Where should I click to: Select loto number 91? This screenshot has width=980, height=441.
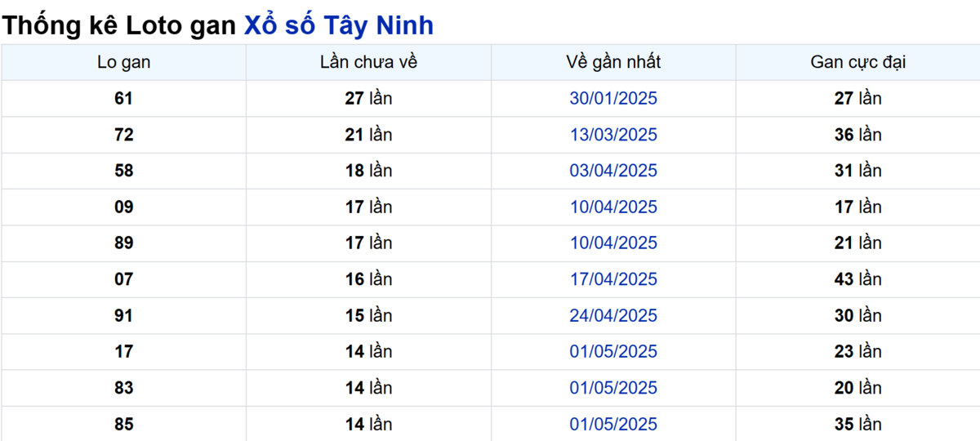coord(124,315)
